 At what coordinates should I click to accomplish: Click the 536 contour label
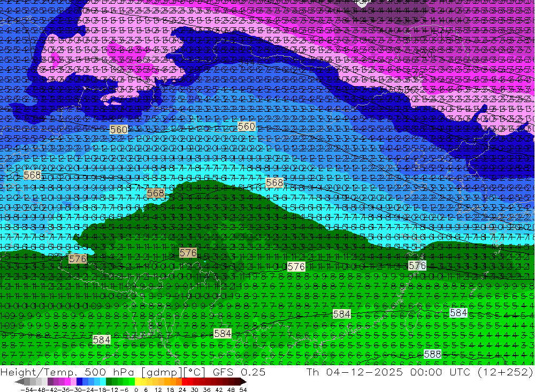(x=406, y=89)
